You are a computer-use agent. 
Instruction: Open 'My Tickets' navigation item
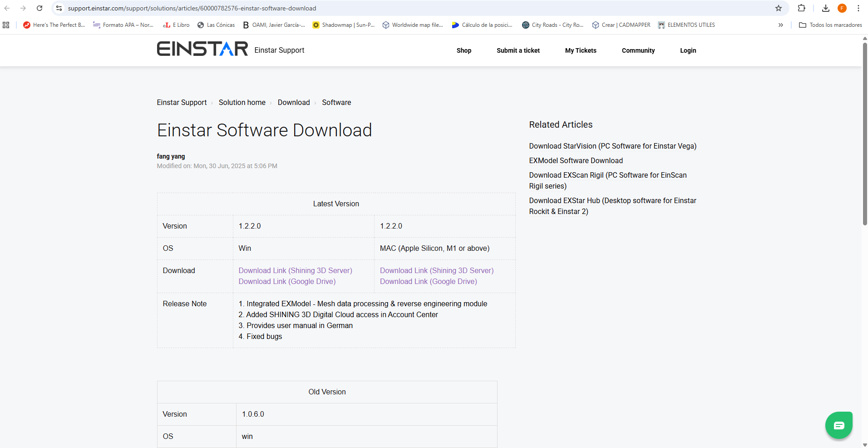581,50
